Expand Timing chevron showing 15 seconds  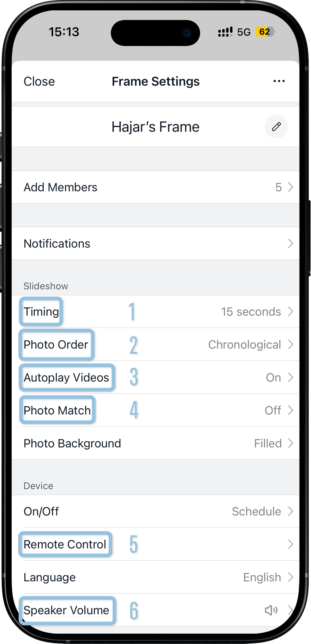(290, 312)
